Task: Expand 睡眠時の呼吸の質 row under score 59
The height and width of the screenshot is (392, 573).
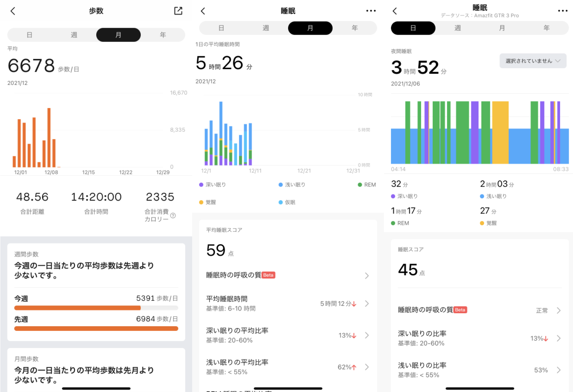Action: pos(288,275)
